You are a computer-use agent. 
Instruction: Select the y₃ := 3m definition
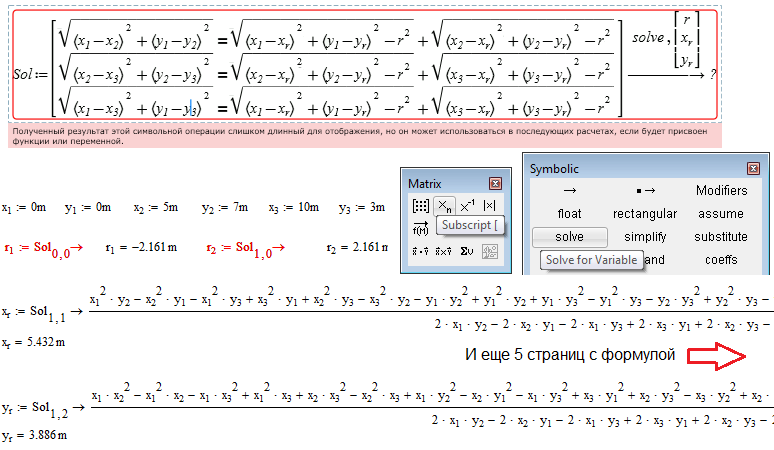pyautogui.click(x=362, y=208)
